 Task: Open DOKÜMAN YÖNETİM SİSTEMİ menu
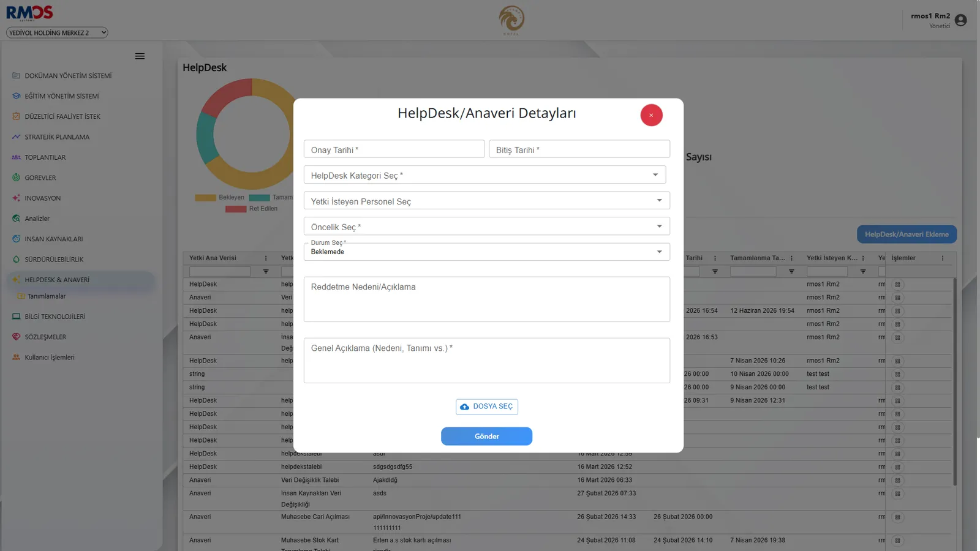click(x=68, y=76)
